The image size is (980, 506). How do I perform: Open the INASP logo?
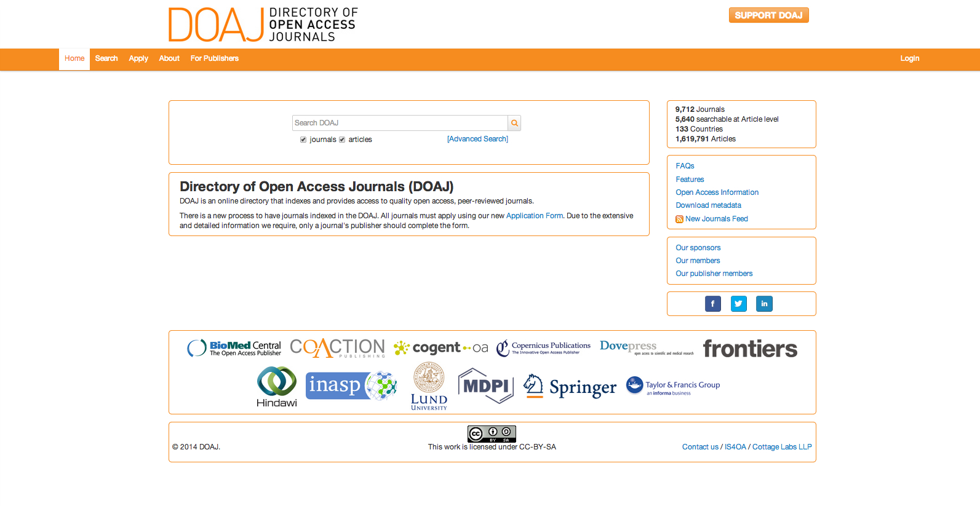tap(351, 386)
